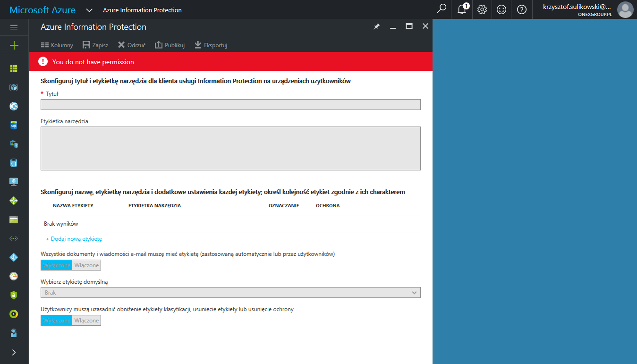The width and height of the screenshot is (637, 364).
Task: Open Cost Management green circle icon
Action: click(x=14, y=314)
